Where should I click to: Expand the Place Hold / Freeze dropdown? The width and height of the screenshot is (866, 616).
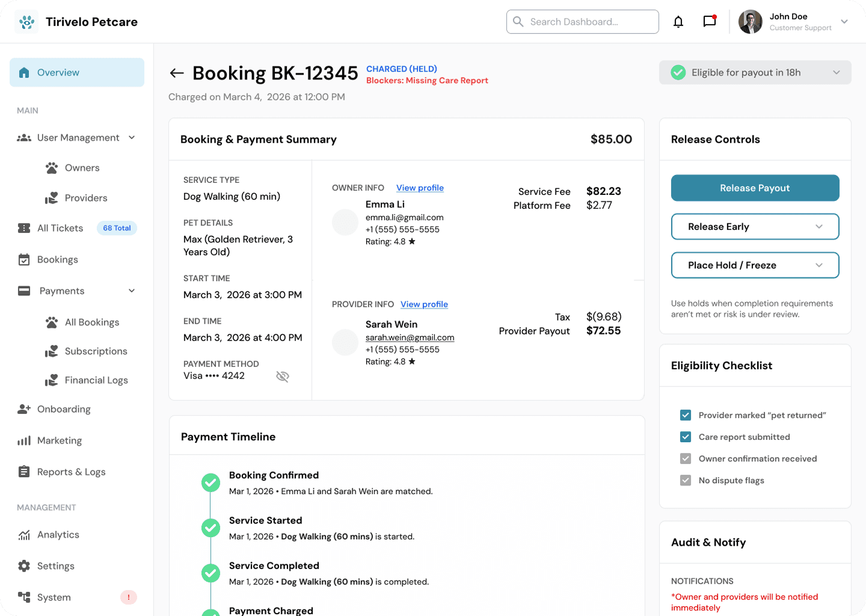tap(755, 265)
